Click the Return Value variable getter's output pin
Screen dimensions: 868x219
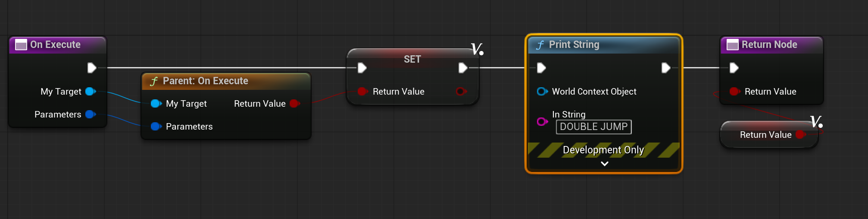tap(800, 135)
